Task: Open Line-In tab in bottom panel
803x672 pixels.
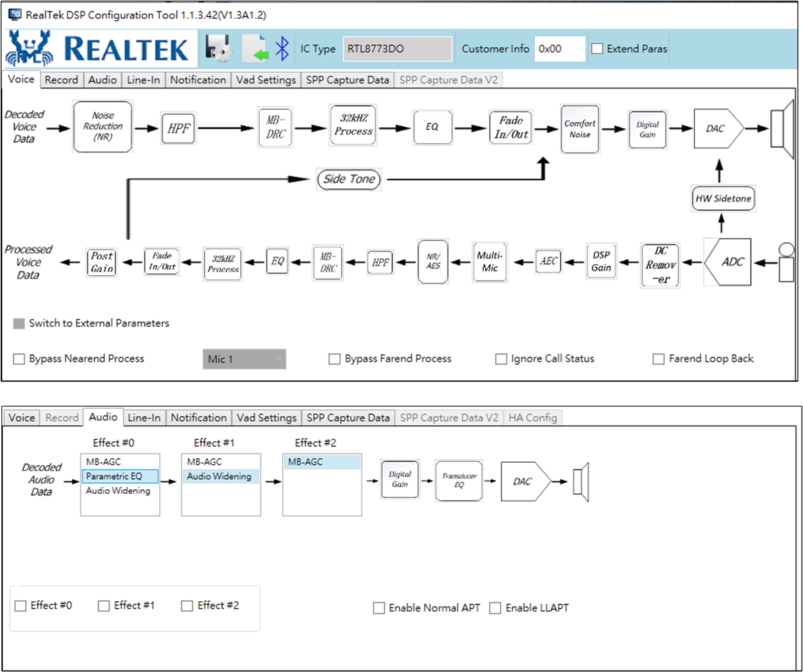Action: (144, 418)
